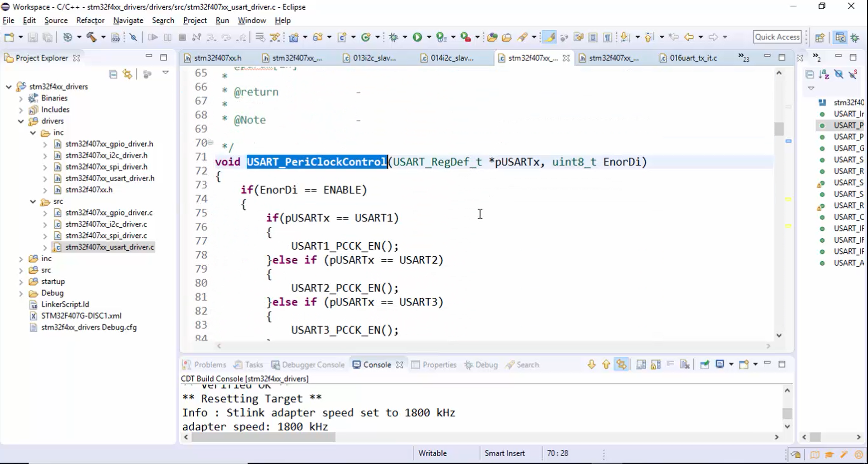Open the Refactor menu
Screen dimensions: 868x464
91,20
